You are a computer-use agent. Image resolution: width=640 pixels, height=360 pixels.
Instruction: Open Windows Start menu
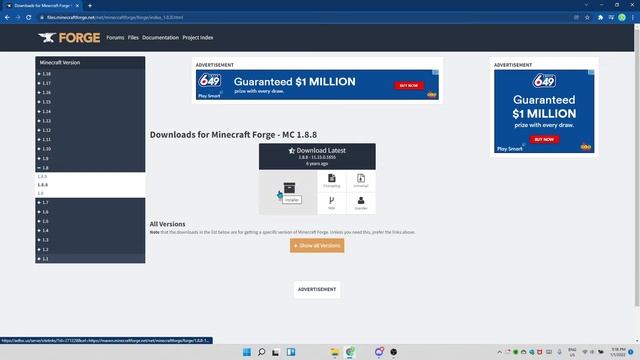(x=247, y=352)
